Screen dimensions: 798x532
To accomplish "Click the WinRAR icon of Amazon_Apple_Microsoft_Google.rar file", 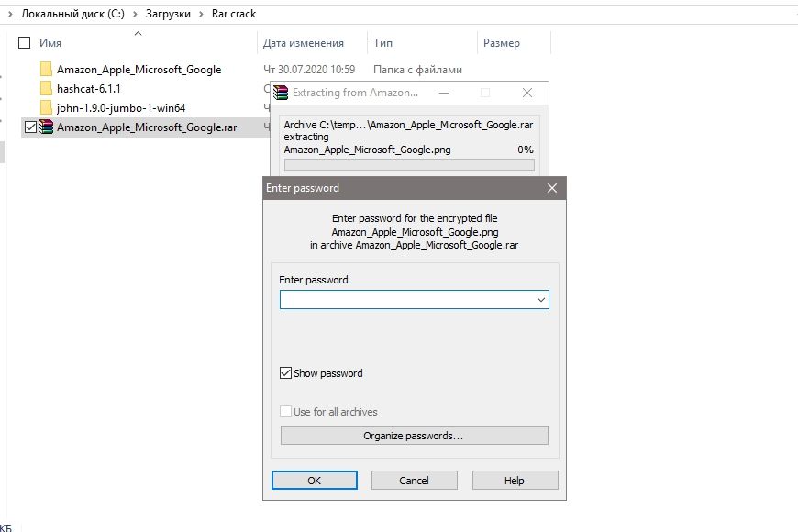I will 46,127.
